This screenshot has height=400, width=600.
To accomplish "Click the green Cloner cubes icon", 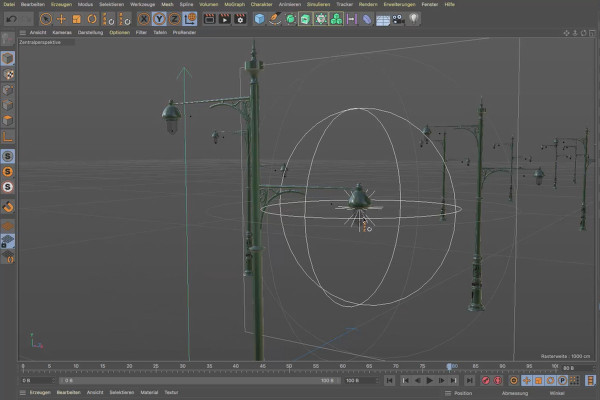I will (336, 19).
